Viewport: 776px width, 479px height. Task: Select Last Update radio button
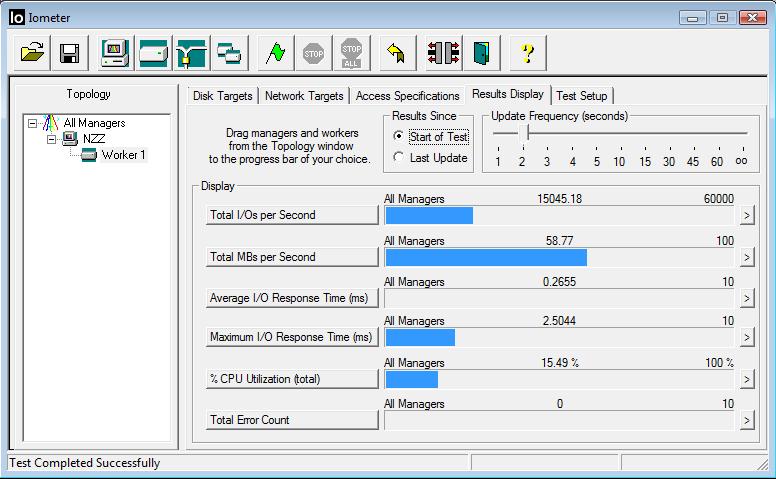click(398, 157)
